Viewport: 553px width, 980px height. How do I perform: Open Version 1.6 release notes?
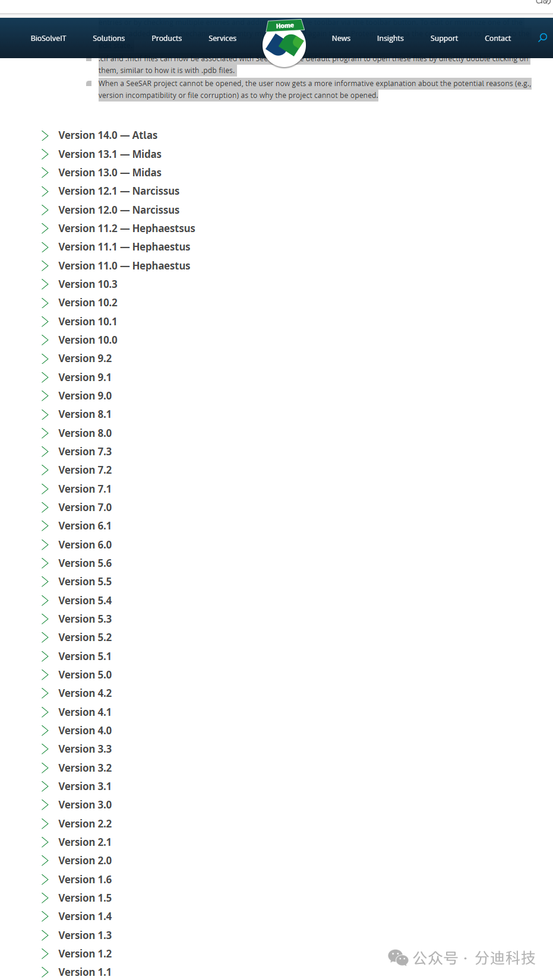pos(85,880)
